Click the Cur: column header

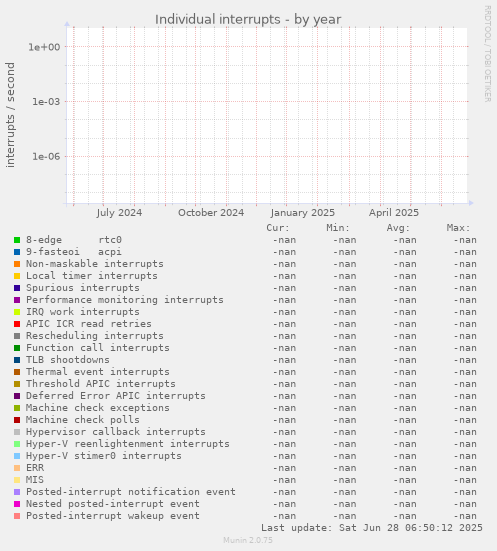(x=278, y=228)
